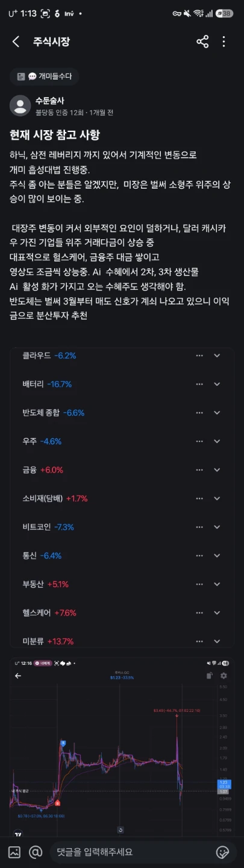Tap the image attach icon
Viewport: 244px width, 868px height.
click(x=14, y=852)
